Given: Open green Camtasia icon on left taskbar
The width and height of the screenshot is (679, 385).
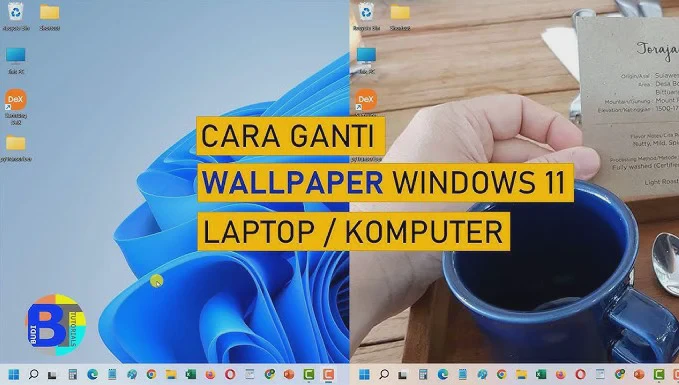Looking at the screenshot, I should click(309, 374).
